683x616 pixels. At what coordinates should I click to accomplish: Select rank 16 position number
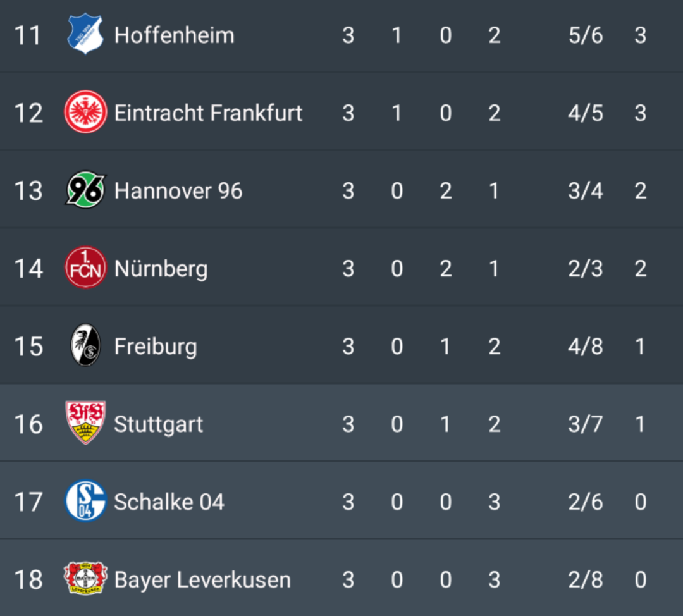click(x=28, y=424)
